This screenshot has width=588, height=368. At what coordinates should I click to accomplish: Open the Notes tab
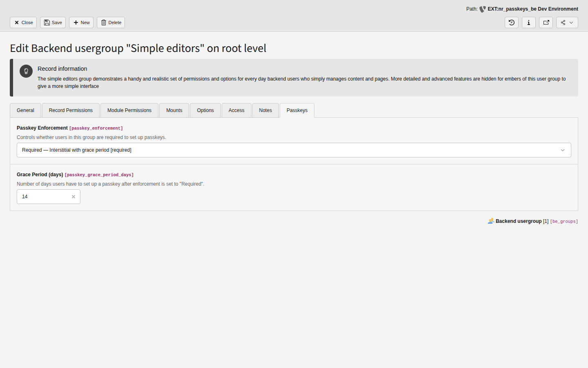265,110
